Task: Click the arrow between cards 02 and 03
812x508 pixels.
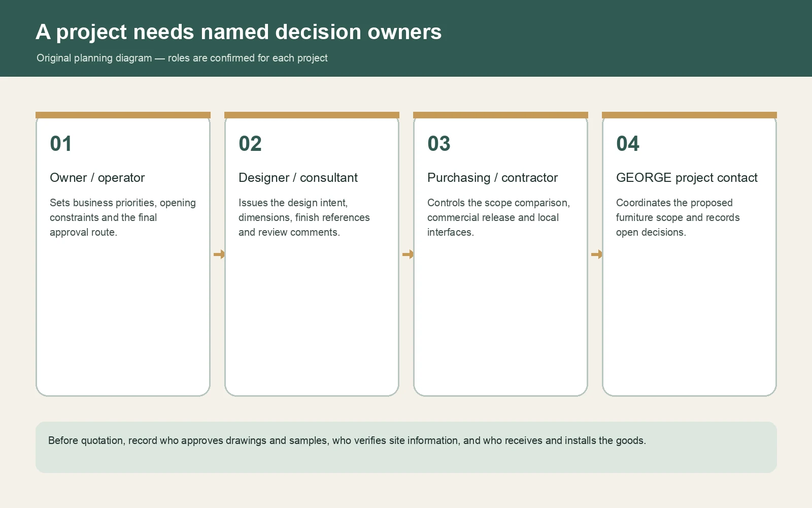Action: point(408,254)
